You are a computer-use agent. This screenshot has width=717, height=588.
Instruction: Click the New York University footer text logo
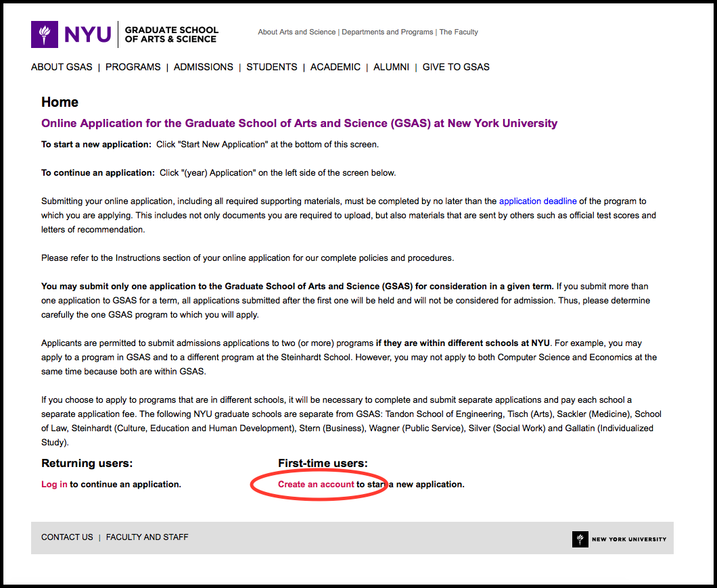pos(628,539)
